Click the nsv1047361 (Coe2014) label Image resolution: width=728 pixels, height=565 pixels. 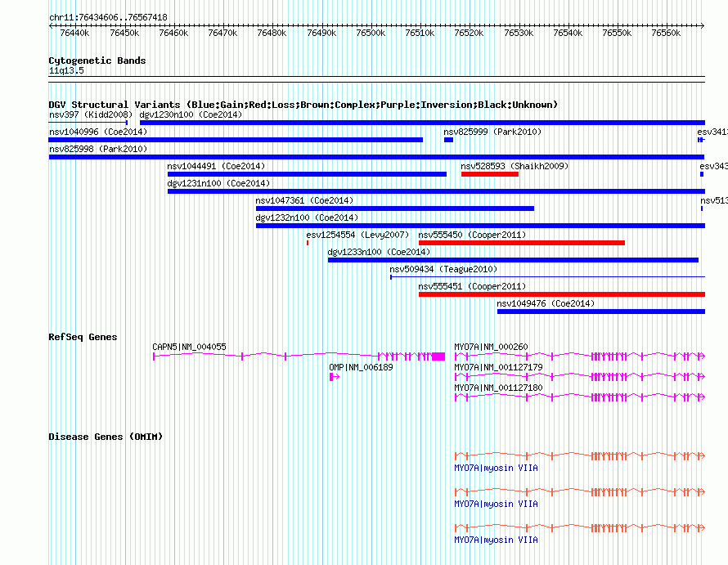pos(304,200)
